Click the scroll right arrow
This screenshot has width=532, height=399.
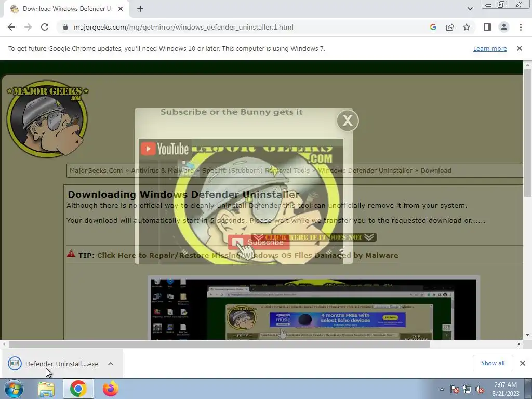click(x=519, y=344)
